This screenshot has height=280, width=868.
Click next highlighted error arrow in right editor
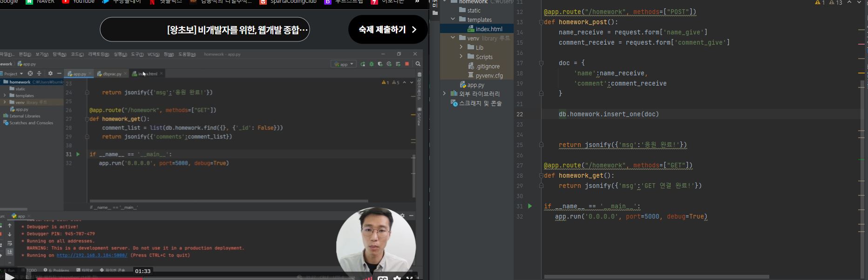(859, 2)
